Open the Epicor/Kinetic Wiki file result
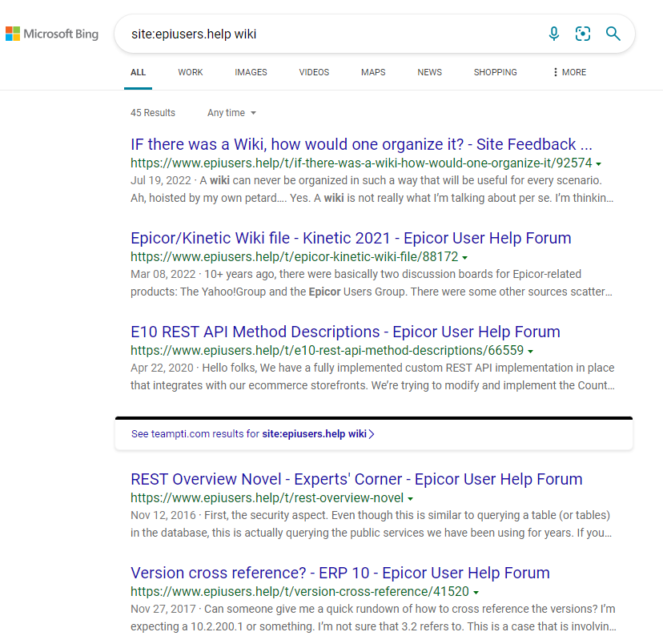 pos(351,238)
